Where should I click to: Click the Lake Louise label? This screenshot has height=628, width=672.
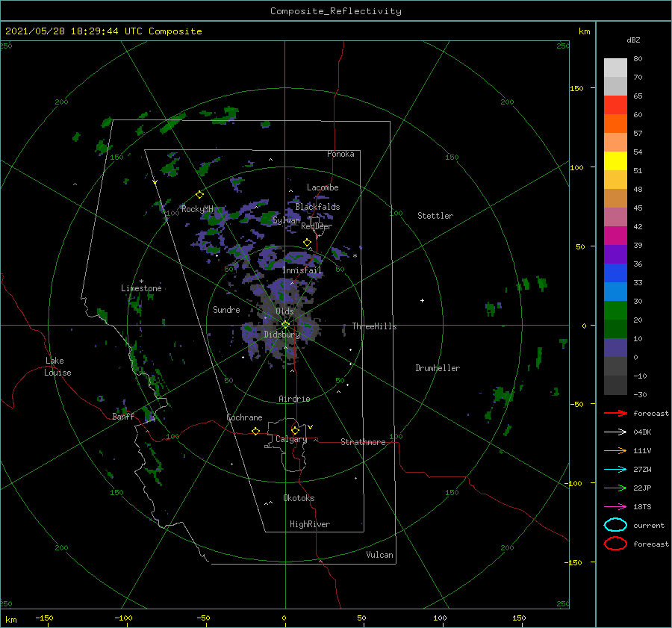tap(57, 367)
